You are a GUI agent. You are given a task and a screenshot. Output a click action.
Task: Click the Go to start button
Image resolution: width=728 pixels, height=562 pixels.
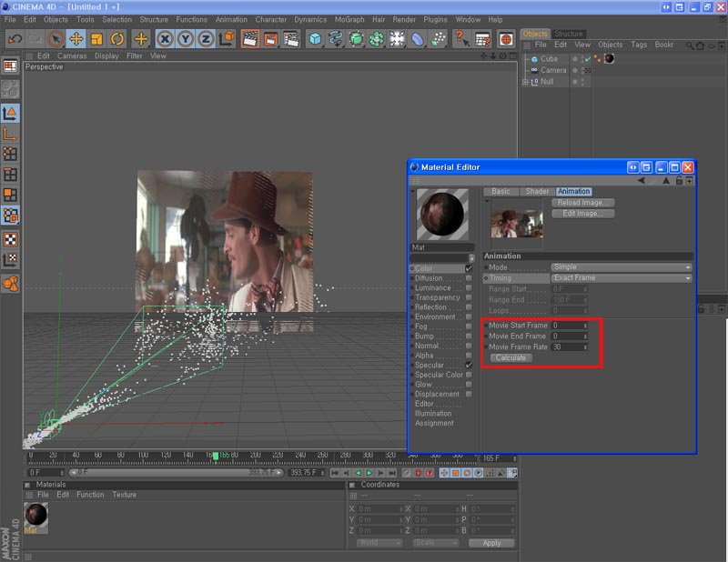click(335, 473)
